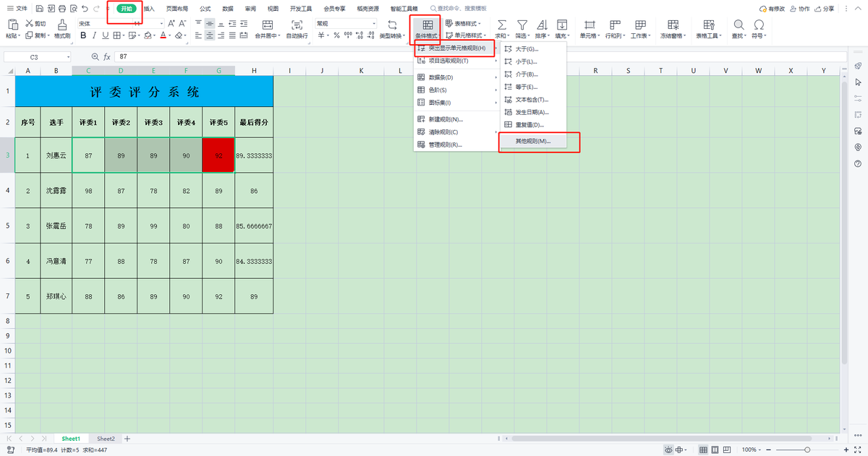Viewport: 868px width, 456px height.
Task: Open the Rows and Columns (行和列) dropdown
Action: (x=615, y=35)
